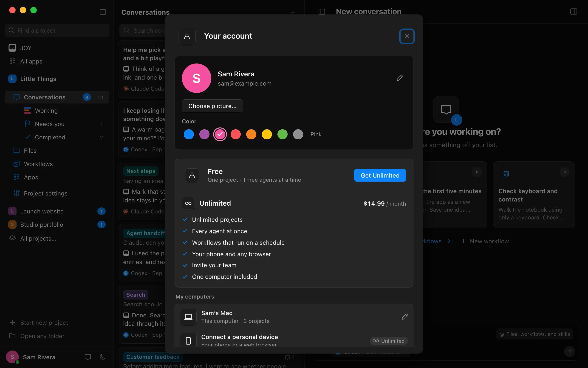Click the Get Unlimited button
The width and height of the screenshot is (588, 368).
click(380, 175)
